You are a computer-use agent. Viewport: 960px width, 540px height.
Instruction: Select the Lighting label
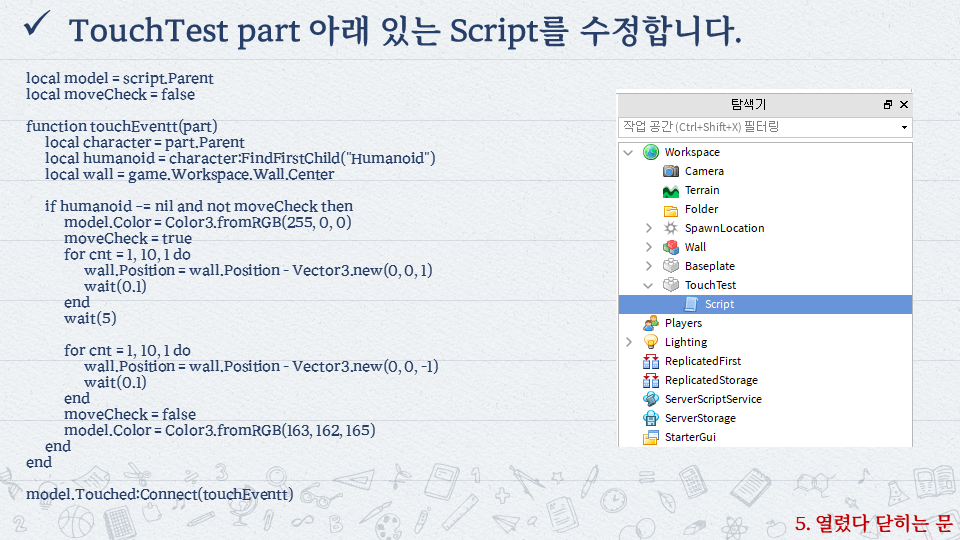tap(686, 342)
